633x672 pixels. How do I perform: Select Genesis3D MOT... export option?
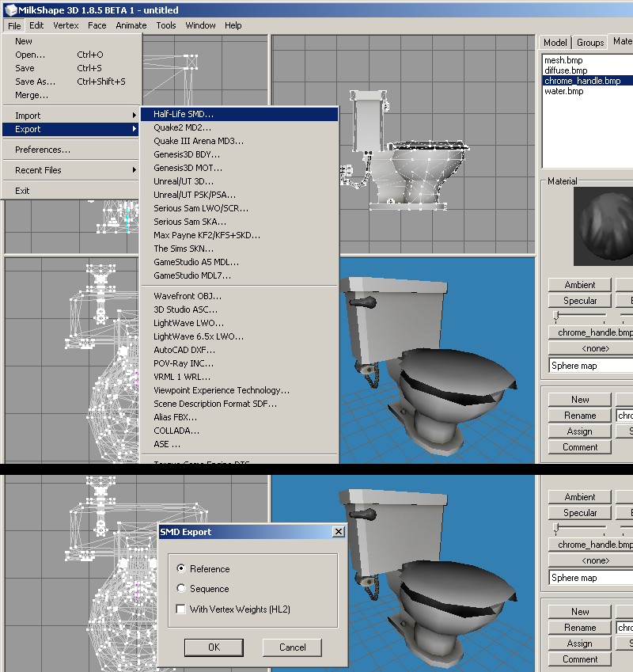click(x=240, y=168)
